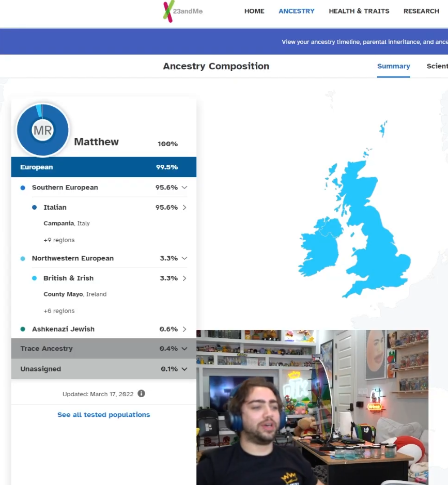448x485 pixels.
Task: Click 'Campania, Italy' region text
Action: click(x=67, y=223)
